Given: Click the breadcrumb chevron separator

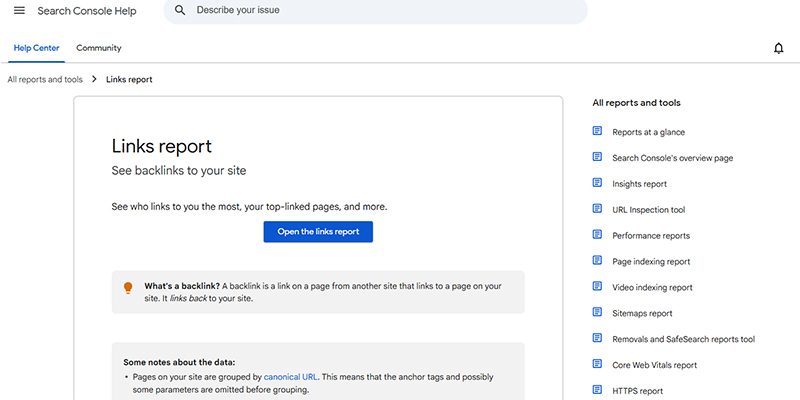Looking at the screenshot, I should coord(94,80).
